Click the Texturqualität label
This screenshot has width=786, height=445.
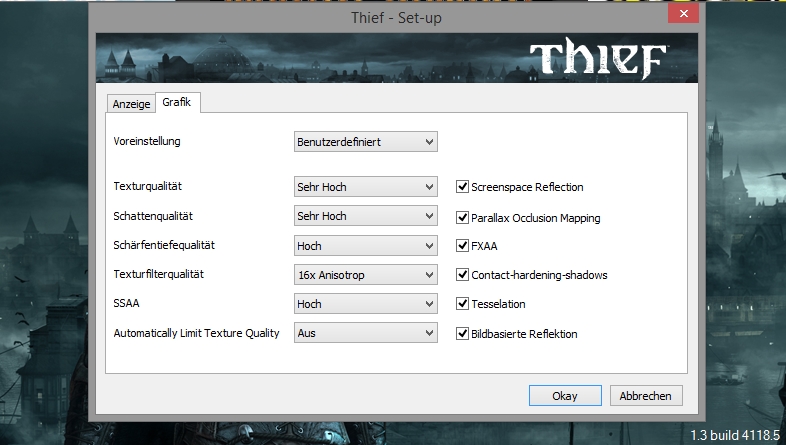[147, 186]
